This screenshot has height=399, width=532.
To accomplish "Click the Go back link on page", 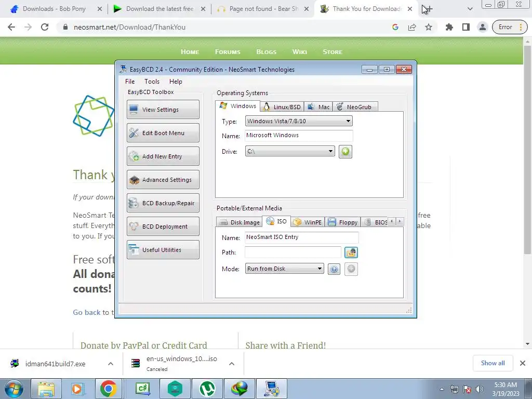I will [x=87, y=312].
